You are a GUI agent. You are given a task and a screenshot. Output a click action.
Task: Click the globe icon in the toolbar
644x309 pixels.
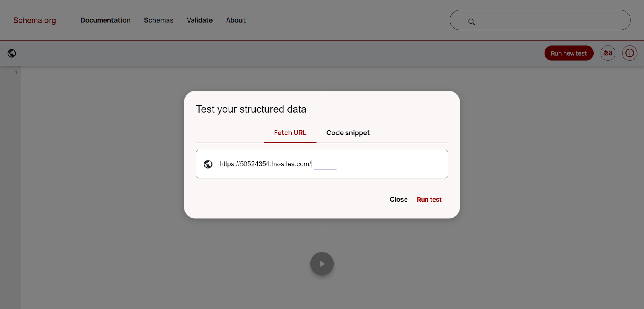point(12,53)
